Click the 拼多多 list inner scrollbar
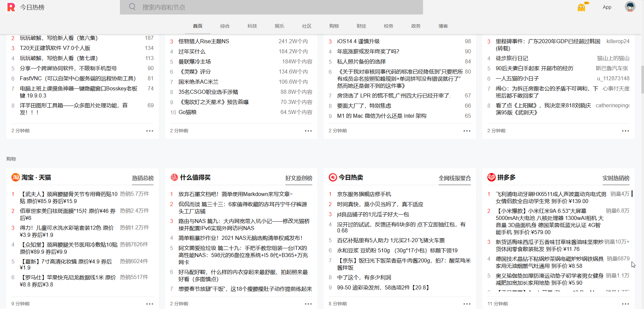This screenshot has height=309, width=644. pyautogui.click(x=632, y=194)
